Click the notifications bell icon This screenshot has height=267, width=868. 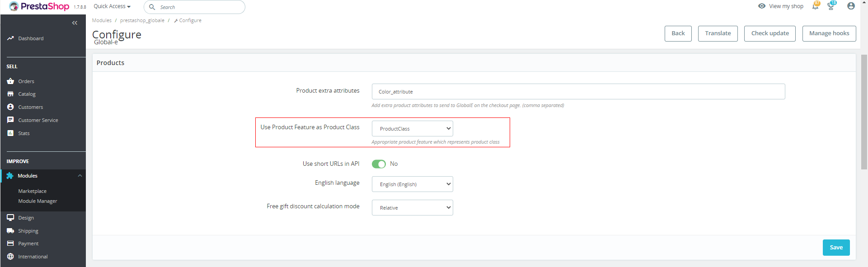click(815, 6)
